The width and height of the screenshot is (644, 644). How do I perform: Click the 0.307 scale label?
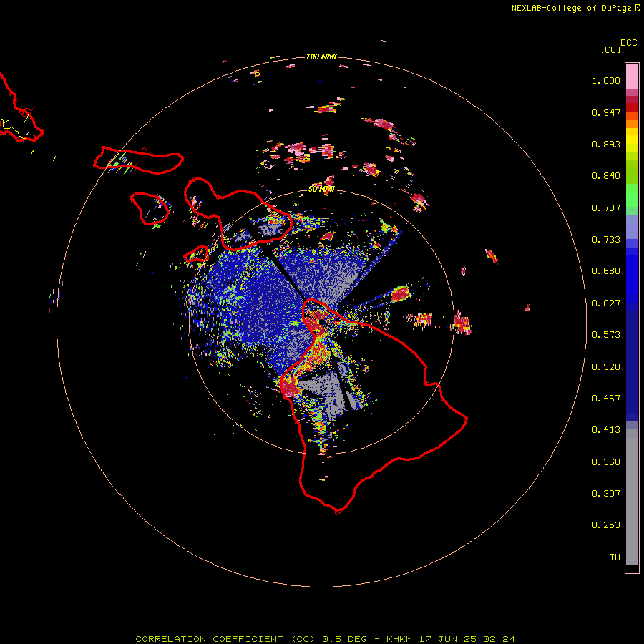click(x=606, y=494)
